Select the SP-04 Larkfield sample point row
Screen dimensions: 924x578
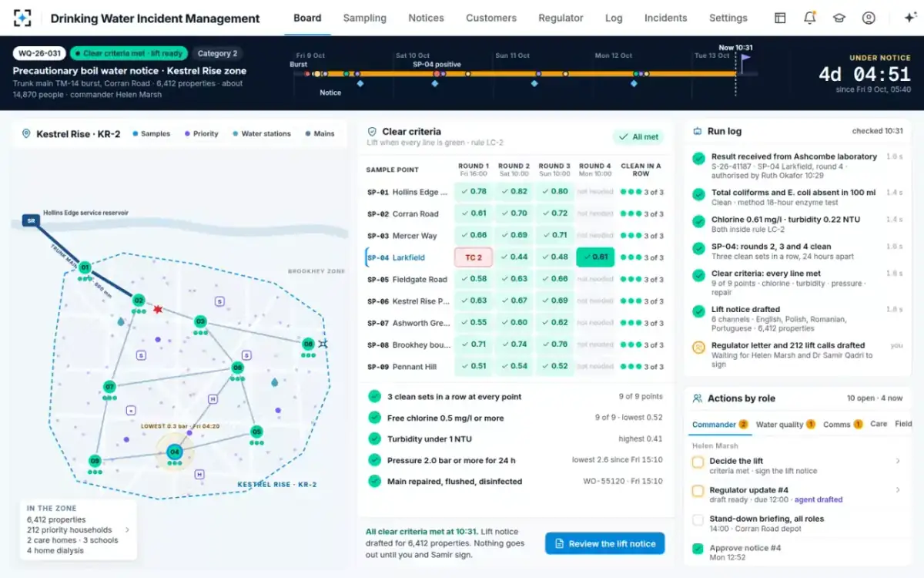click(x=515, y=257)
